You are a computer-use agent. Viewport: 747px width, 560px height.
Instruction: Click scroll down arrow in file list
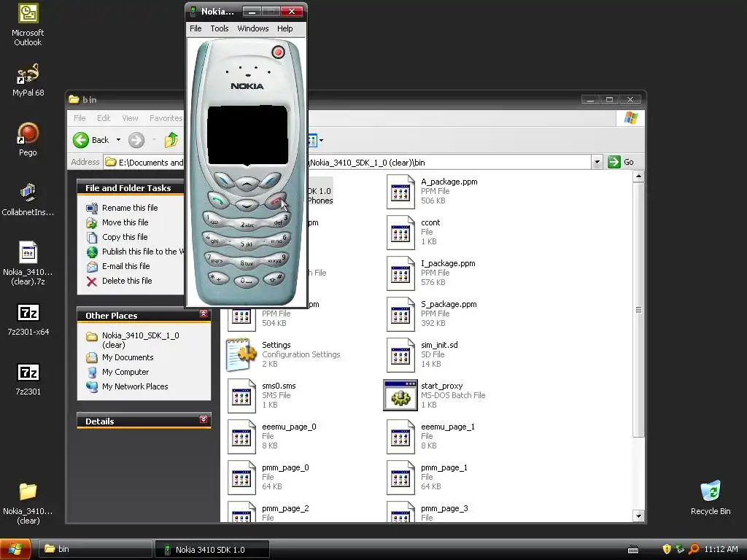638,516
